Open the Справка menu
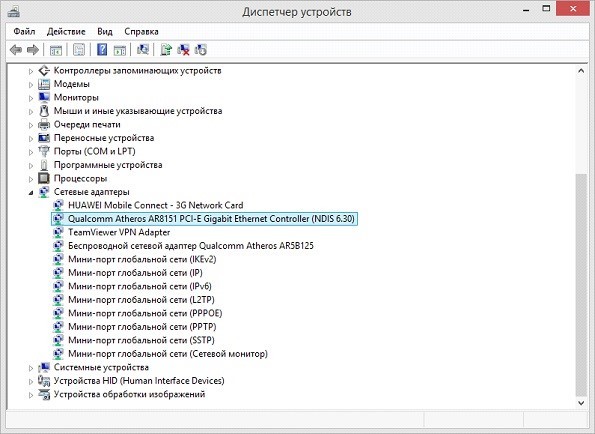 pyautogui.click(x=141, y=31)
